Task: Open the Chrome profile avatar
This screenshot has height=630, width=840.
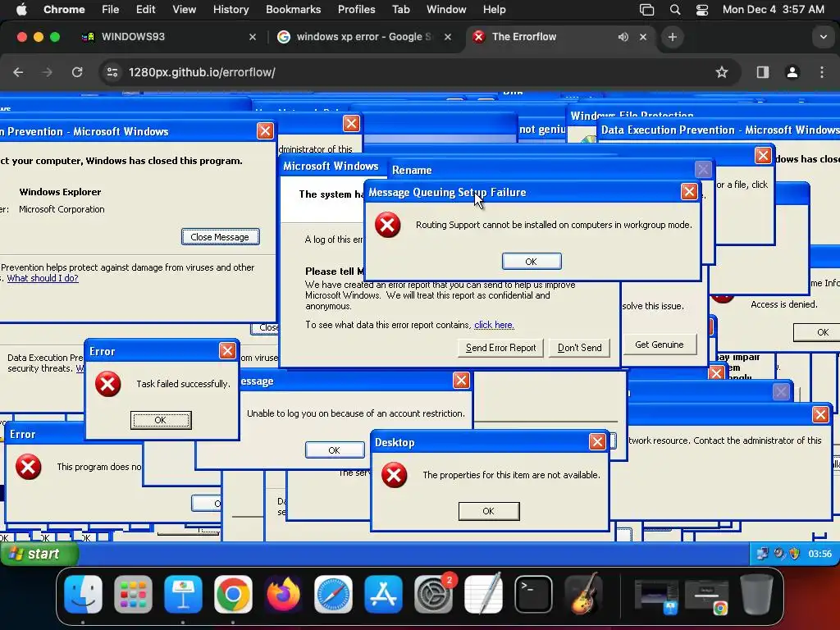Action: coord(792,72)
